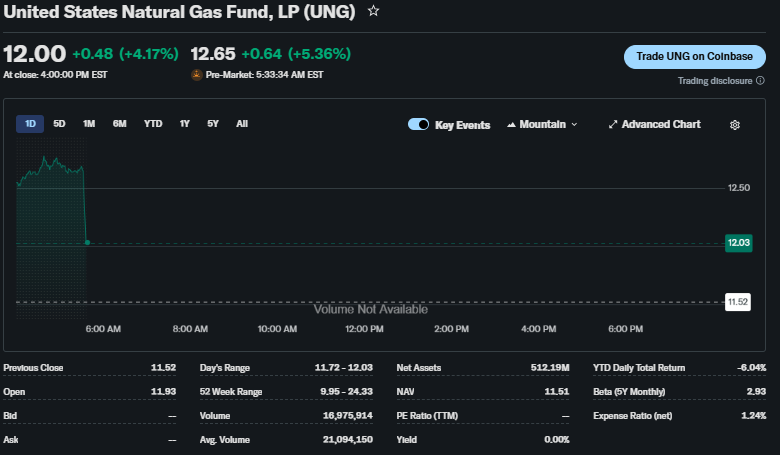
Task: Open the Advanced Chart link
Action: click(660, 125)
